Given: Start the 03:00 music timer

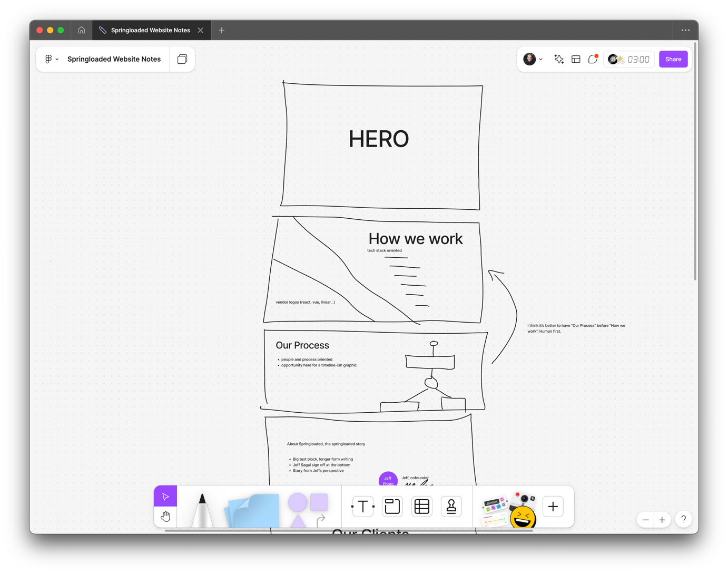Looking at the screenshot, I should tap(629, 59).
